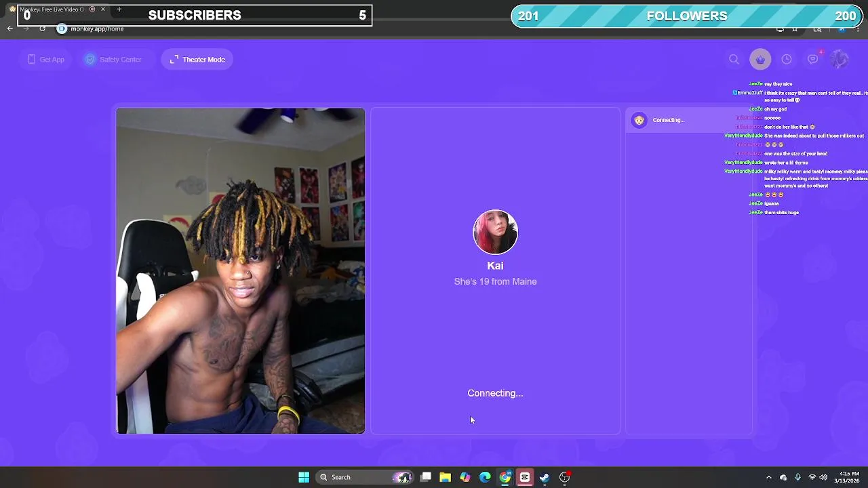This screenshot has height=488, width=868.
Task: Open the volume speaker tray icon
Action: pos(823,477)
